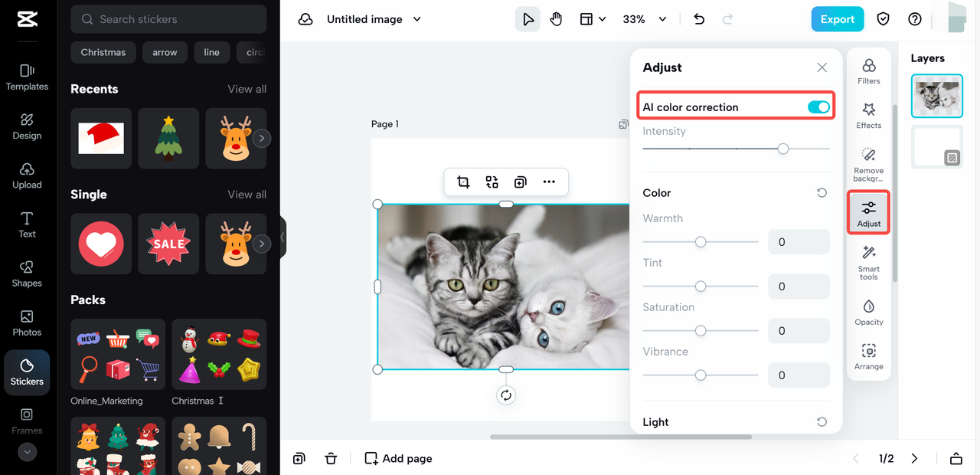Select the pointer select tool
Screen dimensions: 980x475
528,19
